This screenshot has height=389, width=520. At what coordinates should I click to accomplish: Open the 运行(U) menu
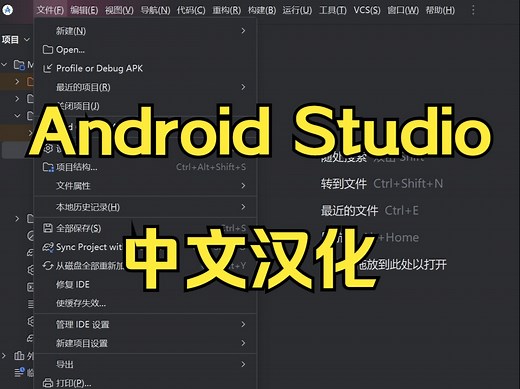pos(297,10)
